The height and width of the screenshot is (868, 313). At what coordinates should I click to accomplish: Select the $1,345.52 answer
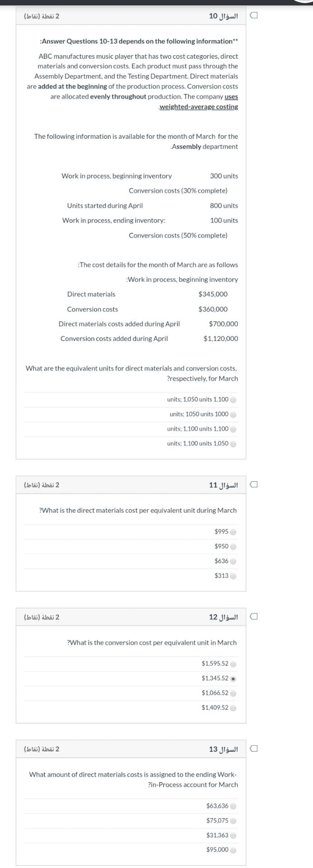click(233, 678)
